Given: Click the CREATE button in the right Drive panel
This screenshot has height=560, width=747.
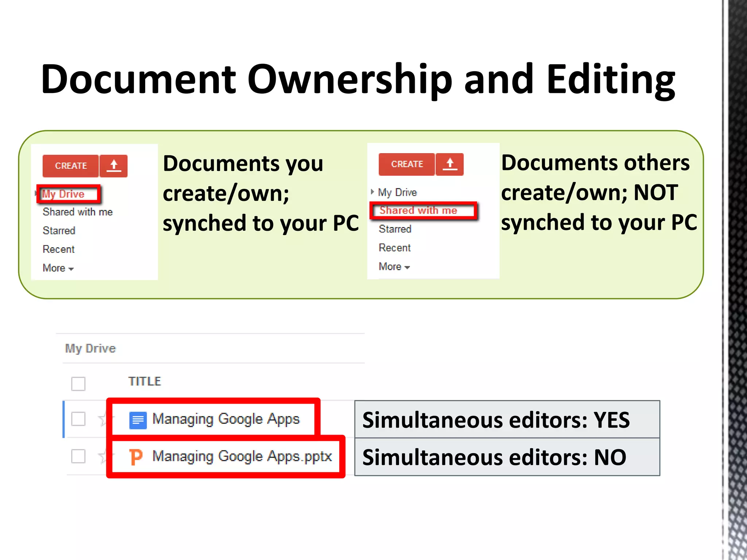Looking at the screenshot, I should tap(407, 164).
